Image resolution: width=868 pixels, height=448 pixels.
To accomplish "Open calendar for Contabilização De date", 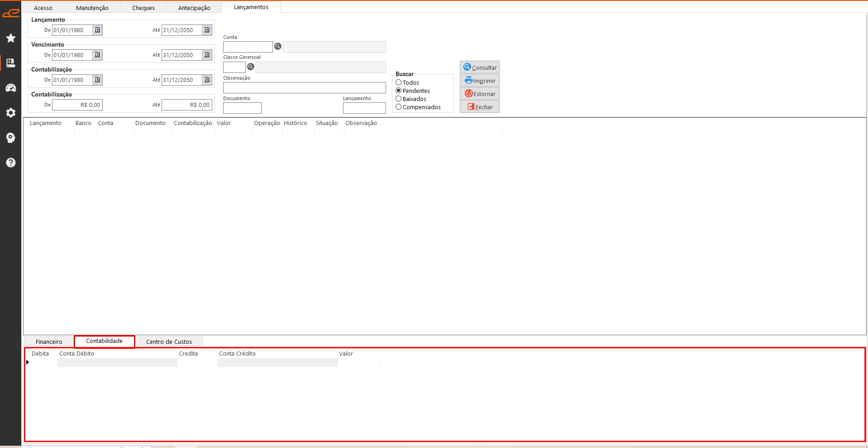I will point(97,80).
